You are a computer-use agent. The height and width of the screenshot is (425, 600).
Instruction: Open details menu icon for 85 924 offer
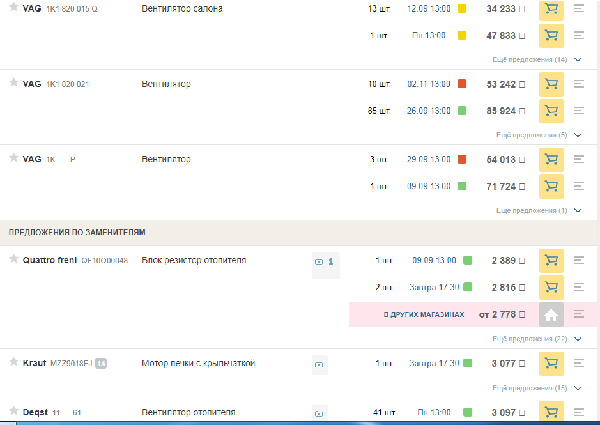[x=579, y=110]
